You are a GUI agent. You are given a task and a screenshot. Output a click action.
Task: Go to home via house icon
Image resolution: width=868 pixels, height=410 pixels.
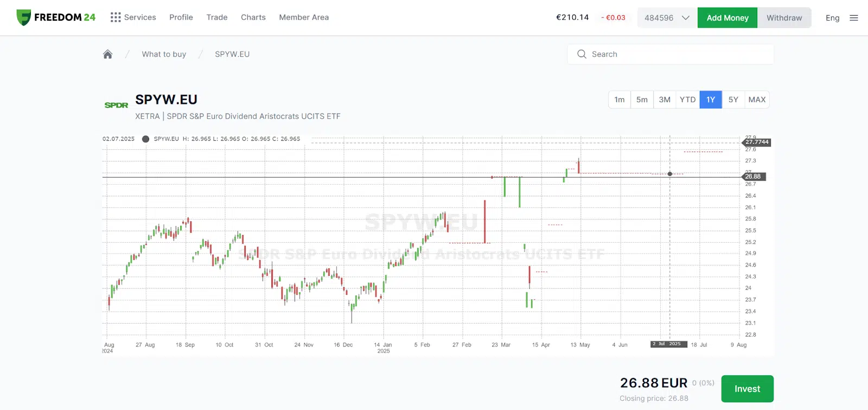pos(107,54)
